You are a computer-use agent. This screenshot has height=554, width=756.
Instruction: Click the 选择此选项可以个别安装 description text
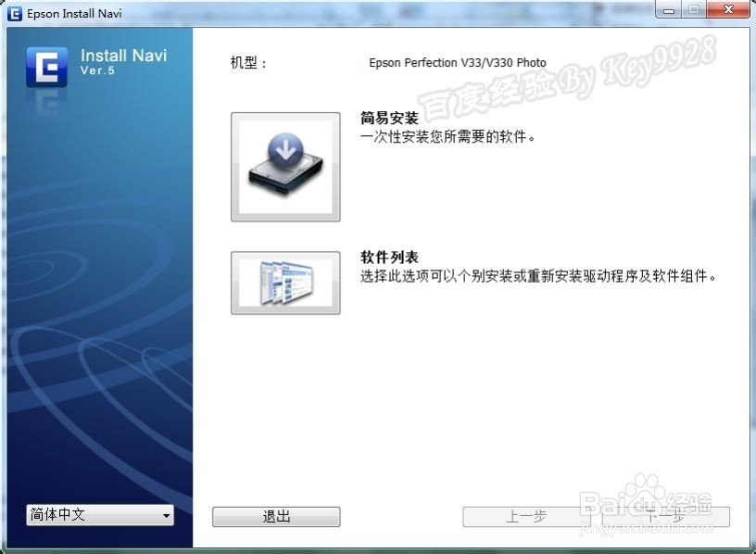[x=538, y=276]
